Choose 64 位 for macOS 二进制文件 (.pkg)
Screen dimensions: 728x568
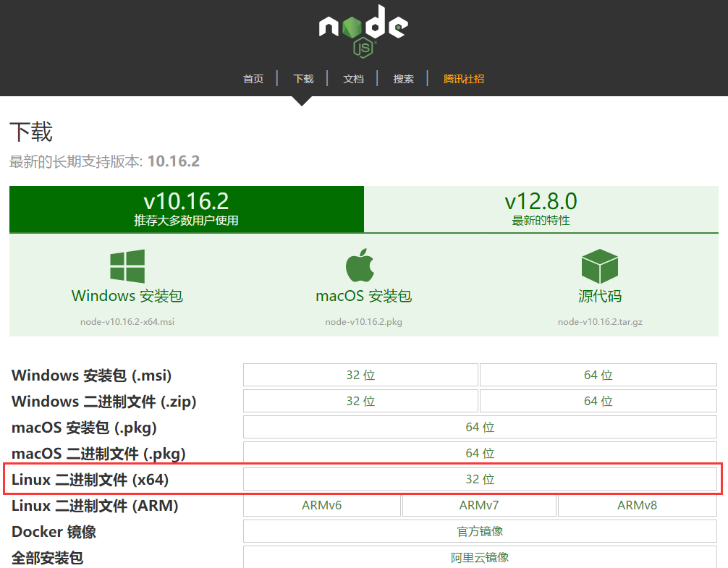pyautogui.click(x=480, y=453)
